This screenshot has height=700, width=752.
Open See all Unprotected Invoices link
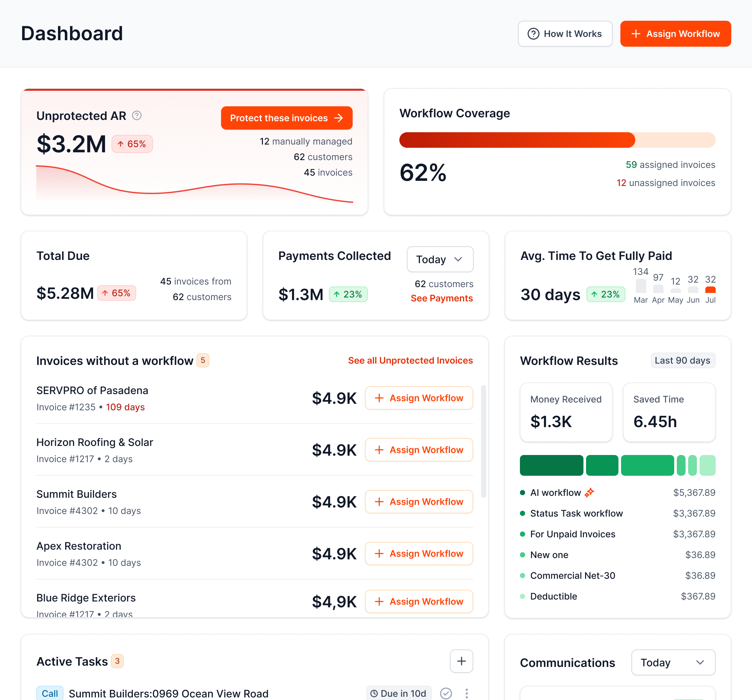point(410,360)
